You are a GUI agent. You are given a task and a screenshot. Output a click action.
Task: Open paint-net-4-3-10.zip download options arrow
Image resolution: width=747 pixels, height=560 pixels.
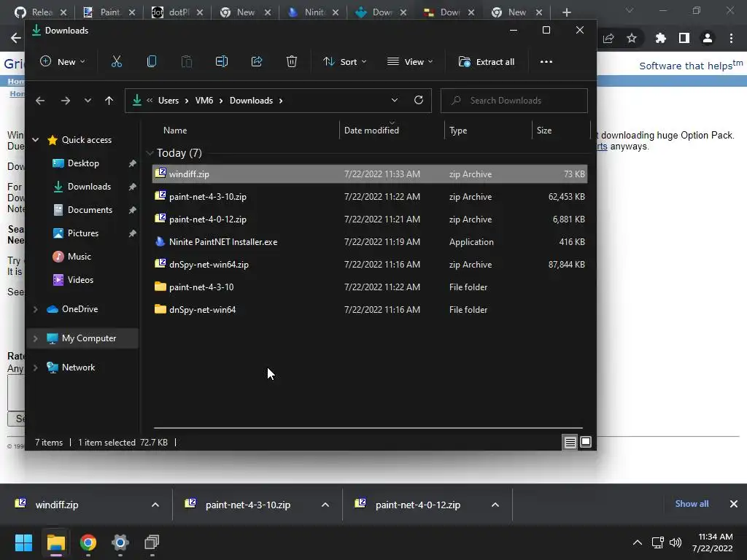click(x=325, y=505)
